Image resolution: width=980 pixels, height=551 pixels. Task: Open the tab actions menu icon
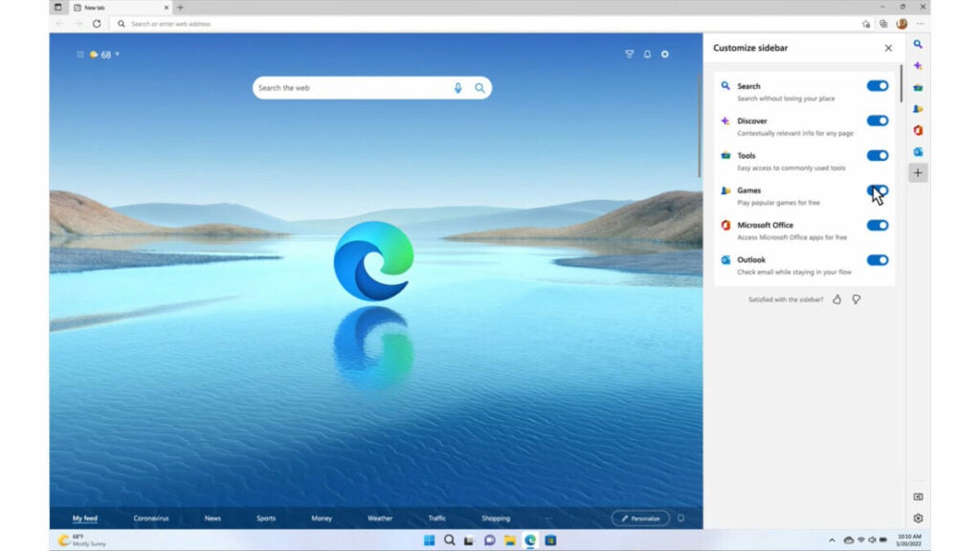coord(57,8)
